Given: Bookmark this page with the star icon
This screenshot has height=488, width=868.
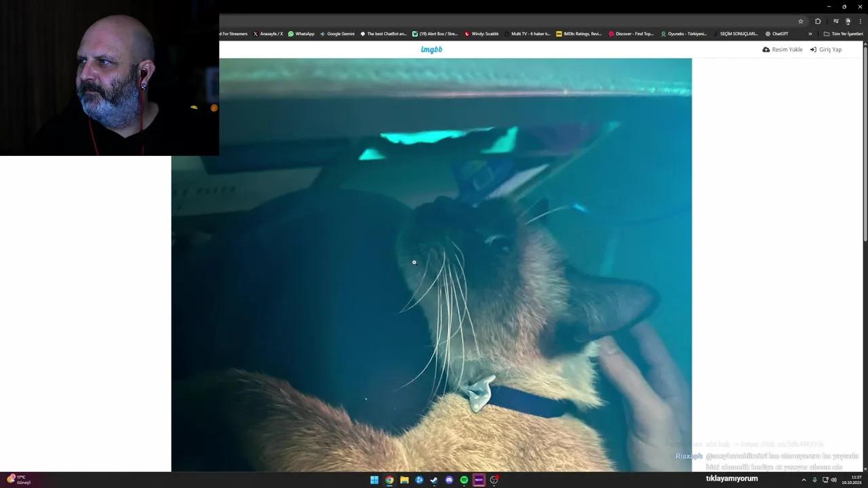Looking at the screenshot, I should click(x=800, y=21).
